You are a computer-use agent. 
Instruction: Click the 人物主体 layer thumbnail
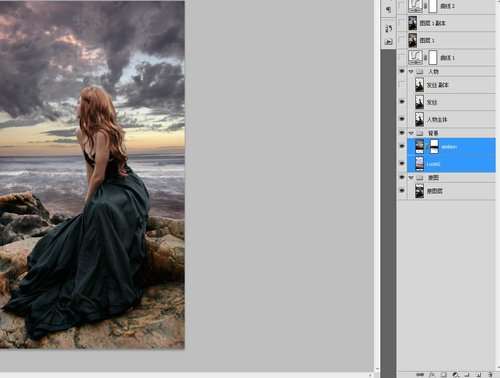[x=419, y=119]
